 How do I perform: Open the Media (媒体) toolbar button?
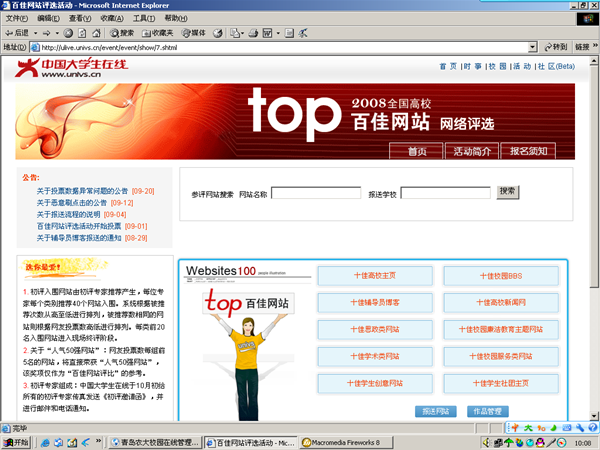pyautogui.click(x=194, y=33)
